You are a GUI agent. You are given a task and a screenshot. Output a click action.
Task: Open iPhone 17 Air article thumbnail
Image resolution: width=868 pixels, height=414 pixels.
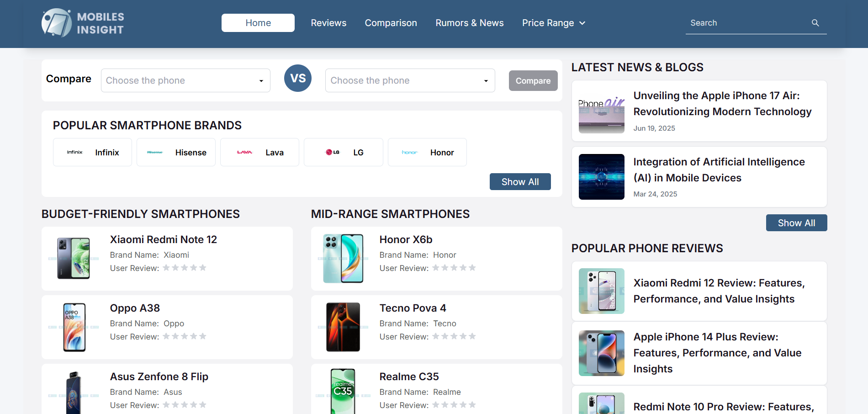tap(602, 111)
